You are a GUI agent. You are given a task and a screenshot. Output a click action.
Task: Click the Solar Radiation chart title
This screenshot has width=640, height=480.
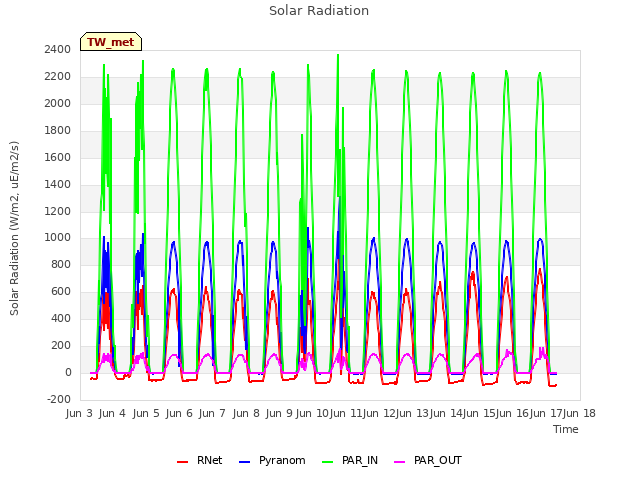[x=319, y=11]
